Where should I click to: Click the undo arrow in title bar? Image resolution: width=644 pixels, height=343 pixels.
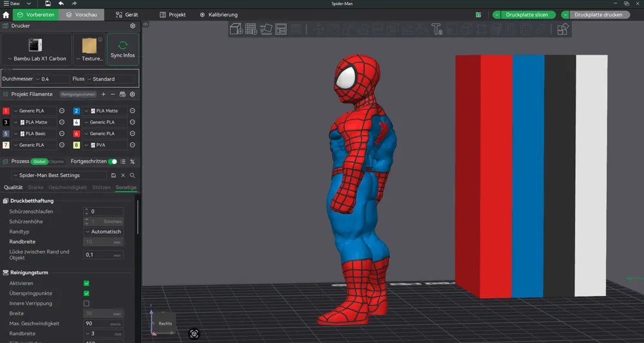coord(61,3)
